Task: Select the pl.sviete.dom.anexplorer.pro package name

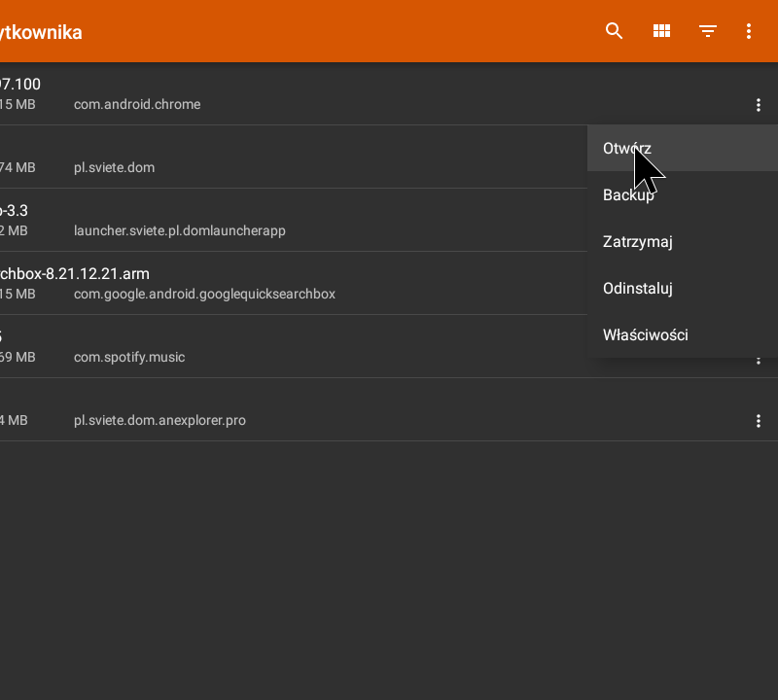Action: [x=159, y=421]
